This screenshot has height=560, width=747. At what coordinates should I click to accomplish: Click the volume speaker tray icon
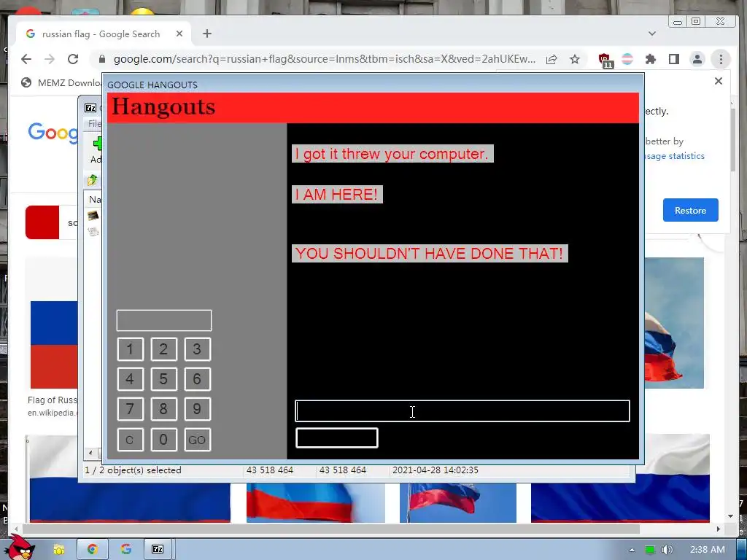[x=667, y=550]
